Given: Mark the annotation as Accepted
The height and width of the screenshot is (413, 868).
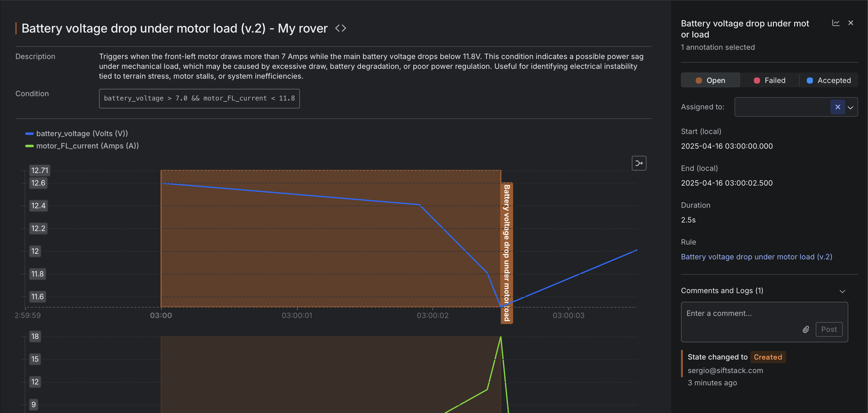Looking at the screenshot, I should 829,81.
